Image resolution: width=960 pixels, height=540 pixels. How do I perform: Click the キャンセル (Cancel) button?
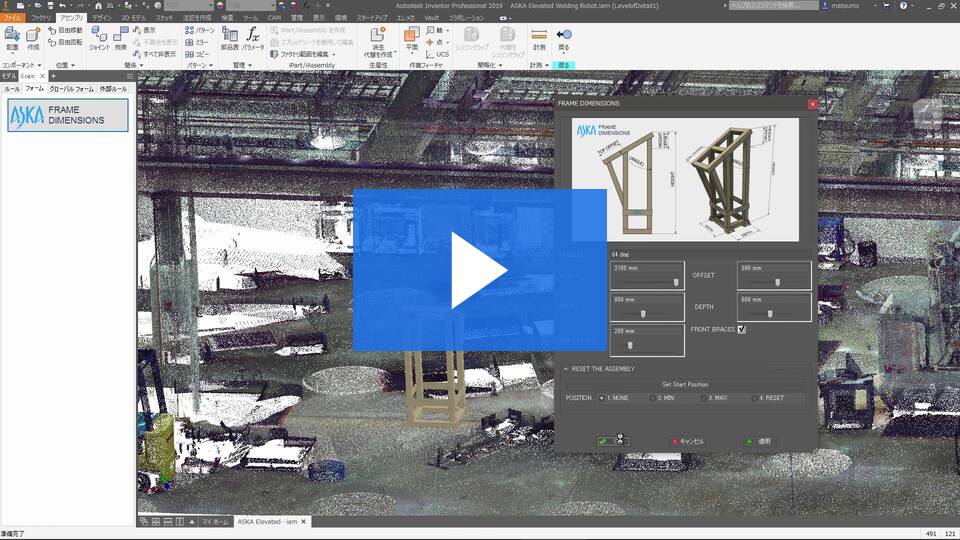[688, 441]
